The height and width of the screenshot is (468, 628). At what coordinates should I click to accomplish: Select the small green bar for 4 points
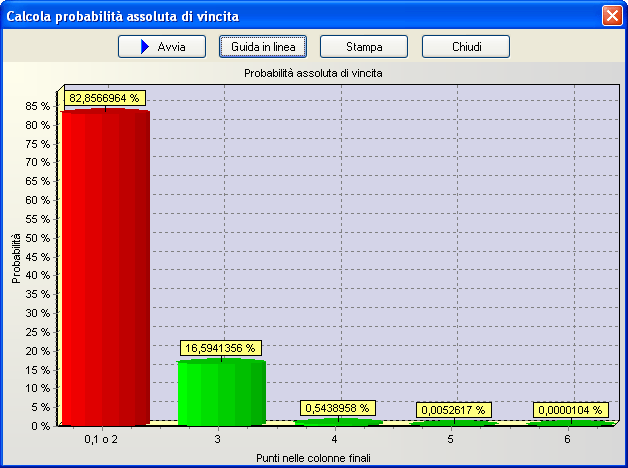tap(337, 422)
